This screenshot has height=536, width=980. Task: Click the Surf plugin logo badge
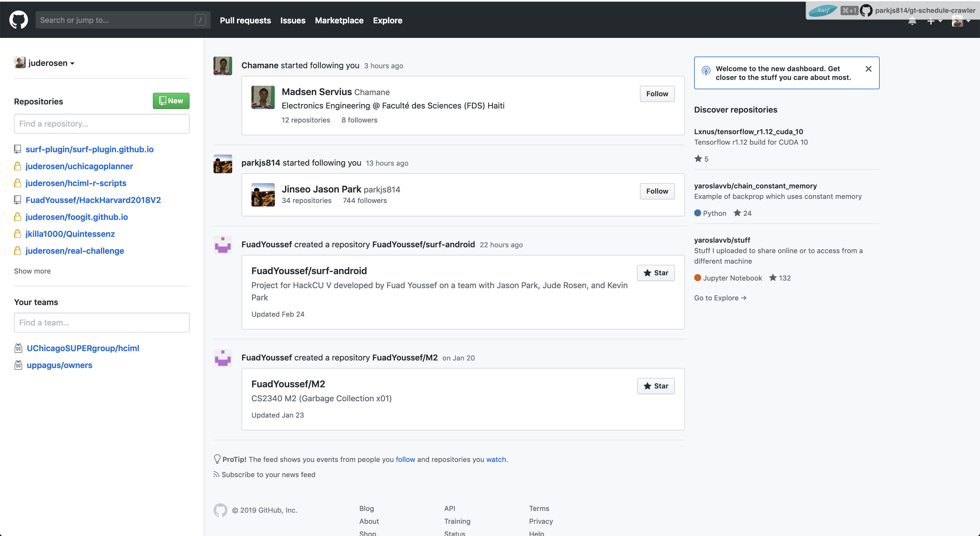[x=822, y=10]
